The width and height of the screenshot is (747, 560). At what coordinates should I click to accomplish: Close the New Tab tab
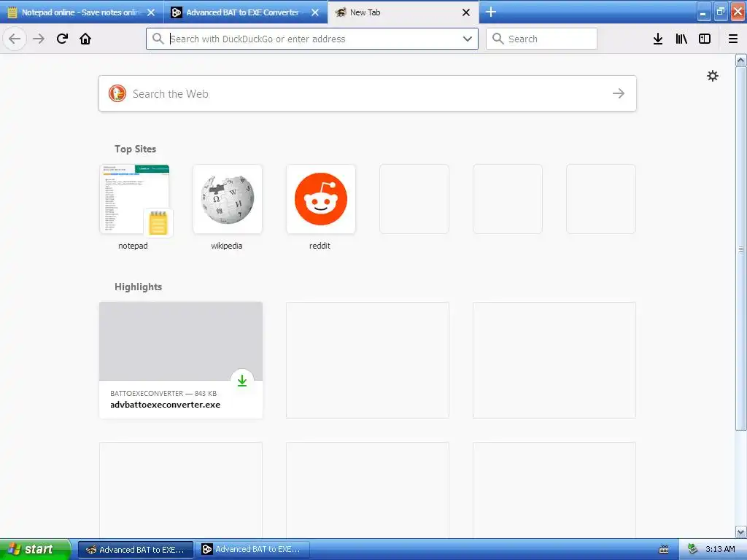pyautogui.click(x=466, y=12)
